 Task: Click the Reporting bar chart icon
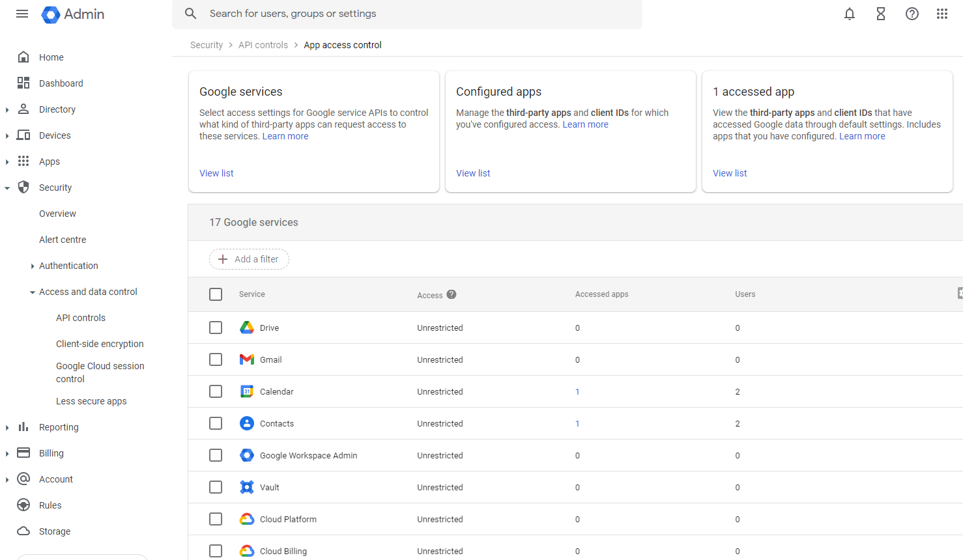coord(23,427)
